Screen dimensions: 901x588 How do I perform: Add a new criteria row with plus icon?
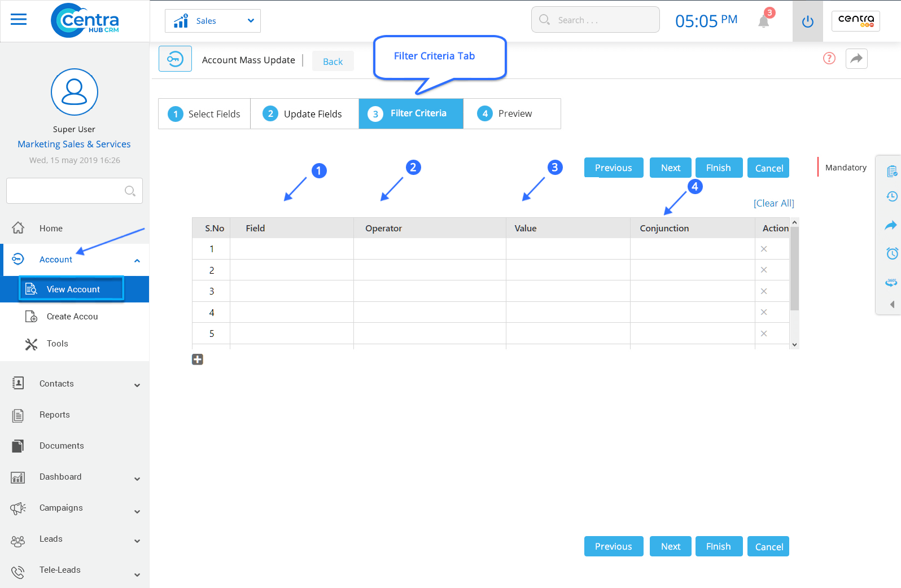pos(198,359)
